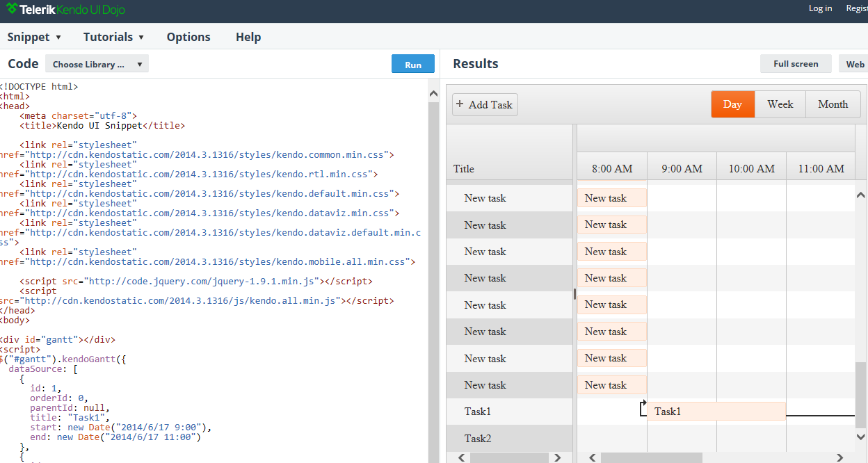Viewport: 868px width, 463px height.
Task: Click the Full screen button
Action: 796,64
